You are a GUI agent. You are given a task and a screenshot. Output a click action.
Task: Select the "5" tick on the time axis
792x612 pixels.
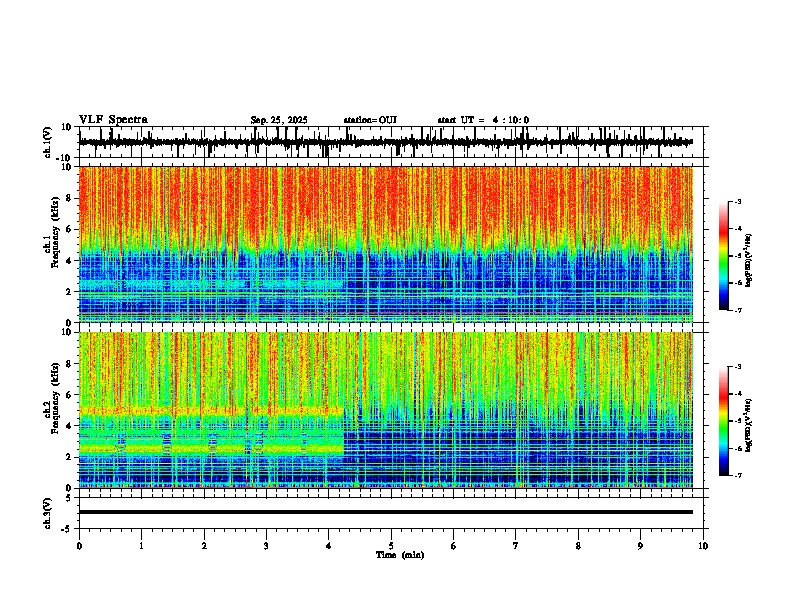point(391,546)
